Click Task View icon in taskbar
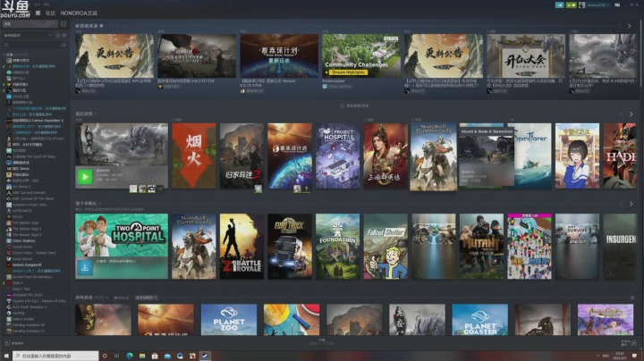Screen dimensions: 644x361 coord(117,356)
